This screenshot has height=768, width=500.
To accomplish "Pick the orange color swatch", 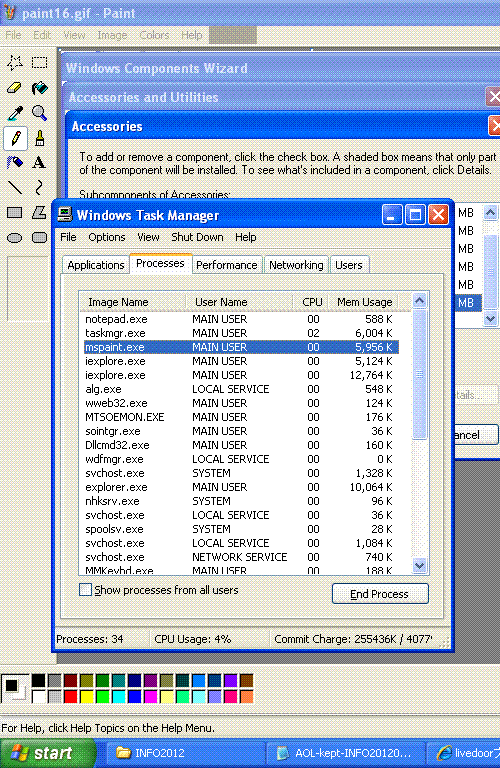I will point(247,696).
